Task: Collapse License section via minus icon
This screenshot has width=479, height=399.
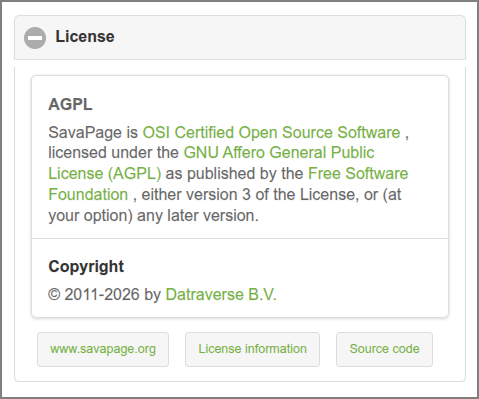Action: (x=35, y=38)
